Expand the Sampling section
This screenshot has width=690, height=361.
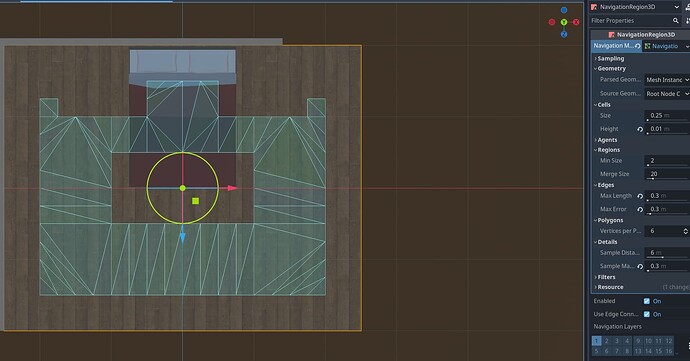(x=609, y=59)
